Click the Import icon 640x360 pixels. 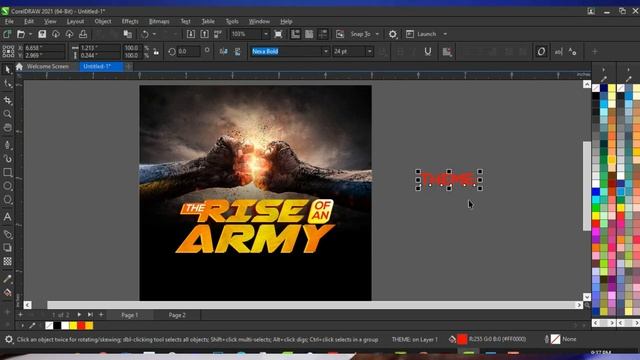pos(191,34)
